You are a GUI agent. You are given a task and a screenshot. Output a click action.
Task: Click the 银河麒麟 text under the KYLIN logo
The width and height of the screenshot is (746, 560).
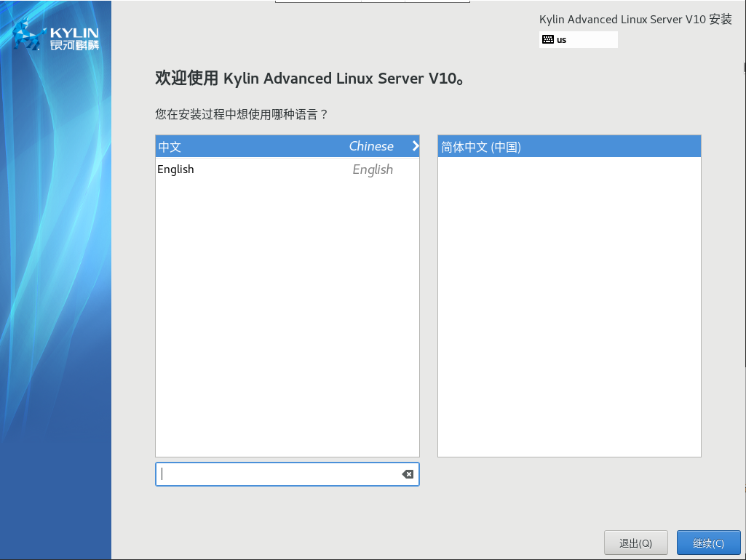(74, 46)
